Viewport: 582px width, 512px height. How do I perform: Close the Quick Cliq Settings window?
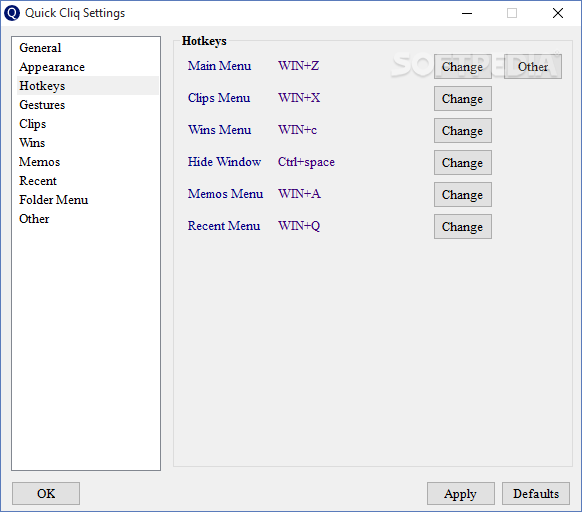pos(558,13)
